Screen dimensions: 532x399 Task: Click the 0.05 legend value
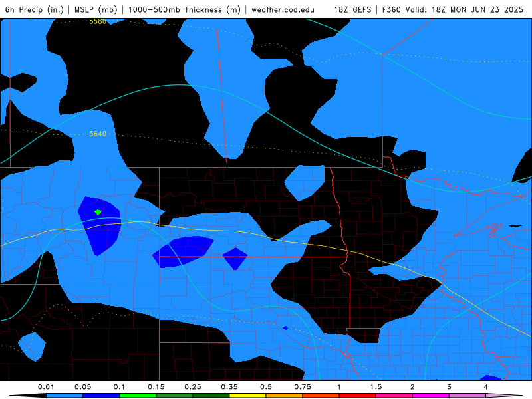coord(82,387)
